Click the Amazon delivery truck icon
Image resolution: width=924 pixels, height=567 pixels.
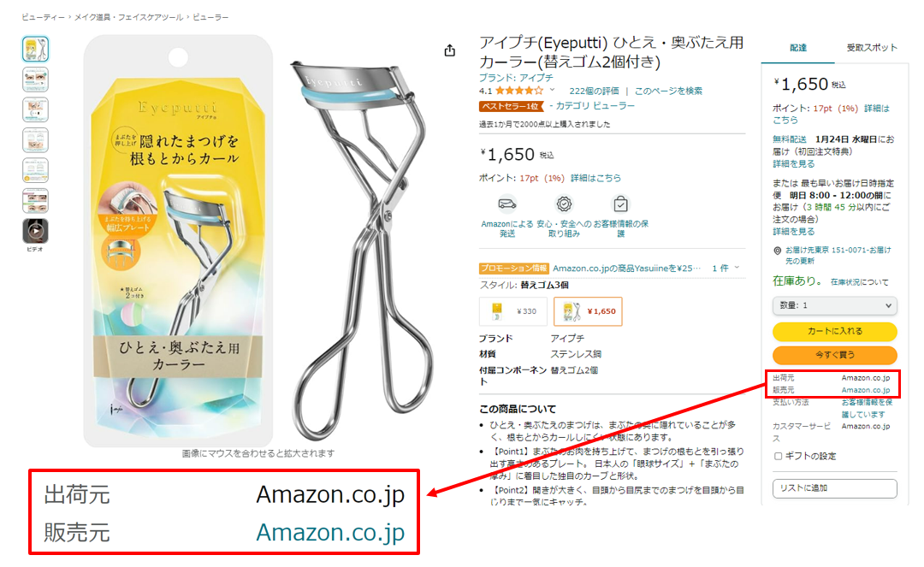[506, 204]
